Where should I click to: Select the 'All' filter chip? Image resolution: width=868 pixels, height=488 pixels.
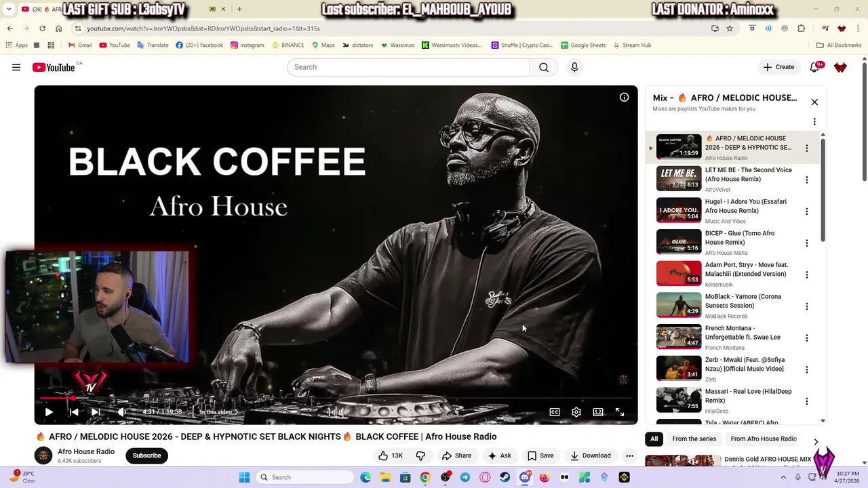coord(654,439)
